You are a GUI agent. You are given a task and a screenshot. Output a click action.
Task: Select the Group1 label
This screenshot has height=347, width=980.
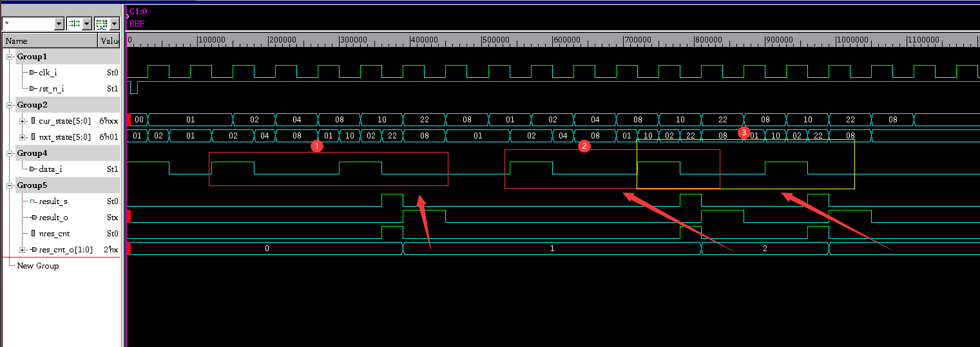(32, 57)
